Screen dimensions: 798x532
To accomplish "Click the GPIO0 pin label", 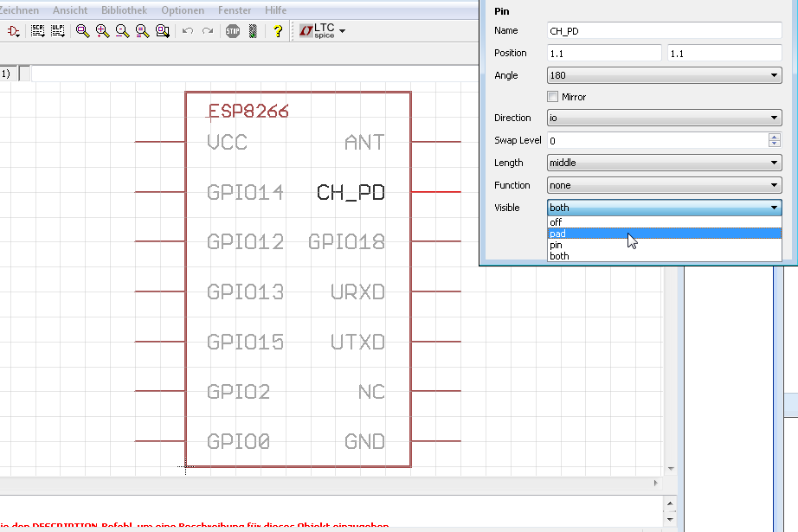I will point(238,441).
